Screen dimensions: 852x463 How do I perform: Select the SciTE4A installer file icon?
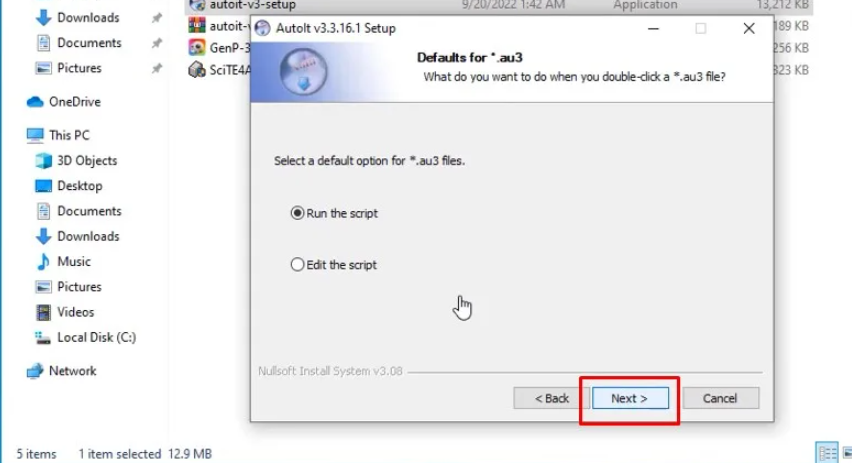coord(197,70)
